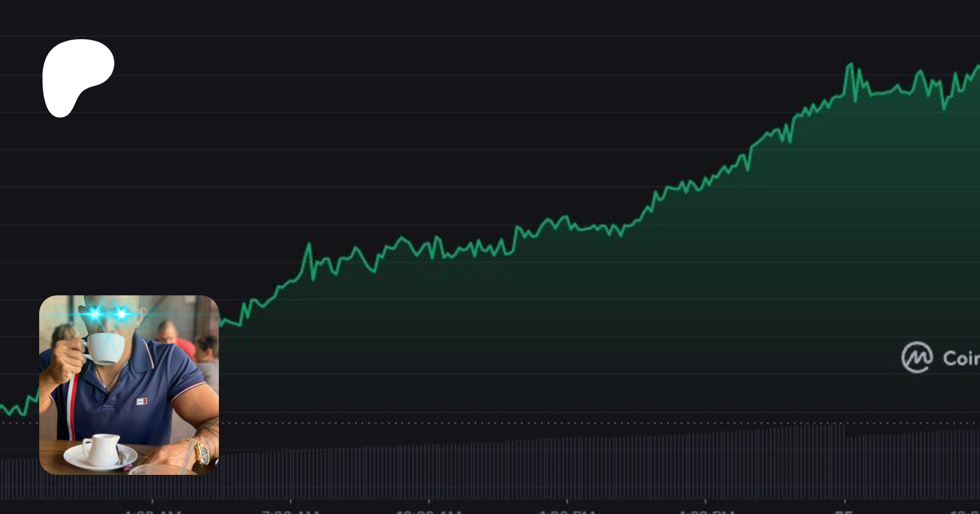The width and height of the screenshot is (980, 514).
Task: Click the raised coffee cup in the photo
Action: [x=106, y=348]
